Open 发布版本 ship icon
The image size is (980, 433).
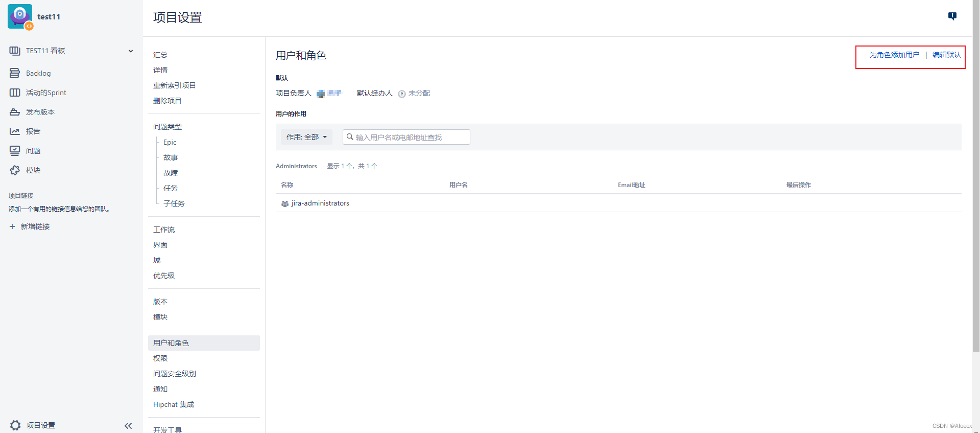click(x=15, y=112)
